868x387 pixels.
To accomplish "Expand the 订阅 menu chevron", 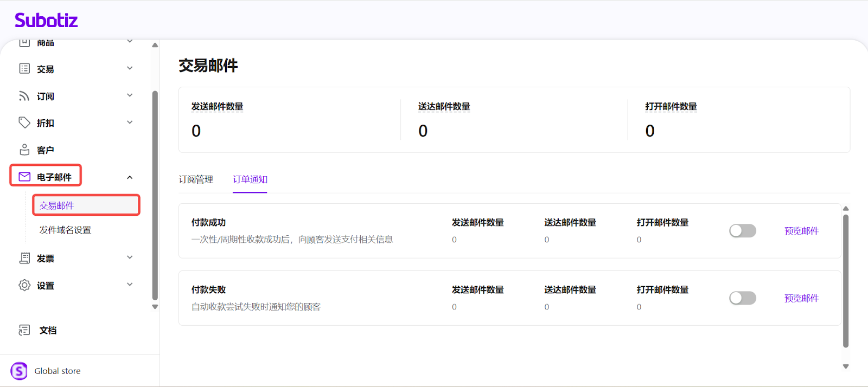I will 130,95.
